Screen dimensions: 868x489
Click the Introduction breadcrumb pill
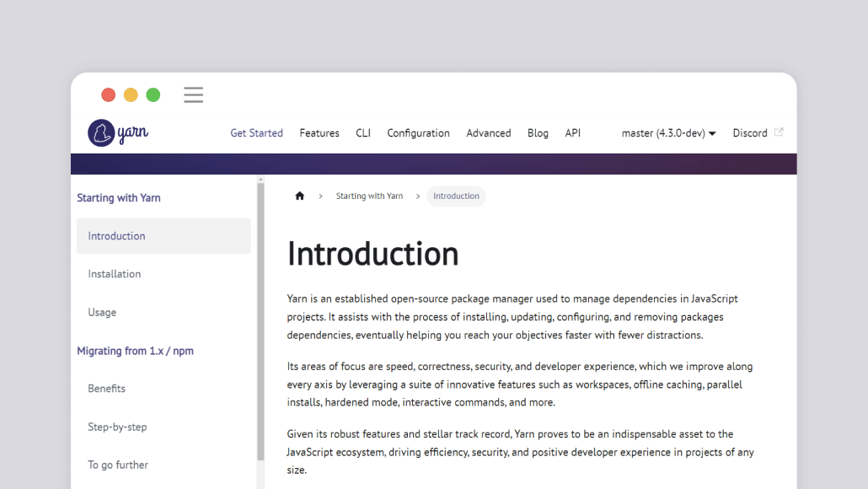456,196
